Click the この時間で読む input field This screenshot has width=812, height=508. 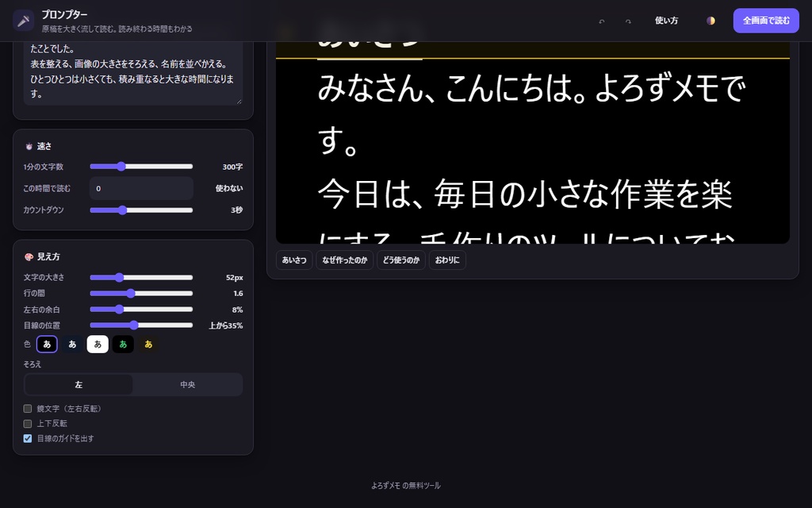(x=141, y=188)
